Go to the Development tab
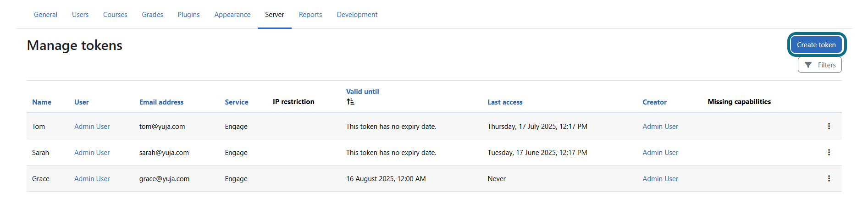The height and width of the screenshot is (199, 868). pos(357,15)
